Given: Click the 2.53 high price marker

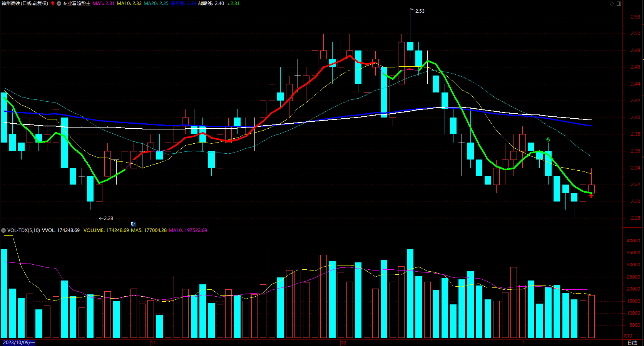Looking at the screenshot, I should pyautogui.click(x=420, y=11).
